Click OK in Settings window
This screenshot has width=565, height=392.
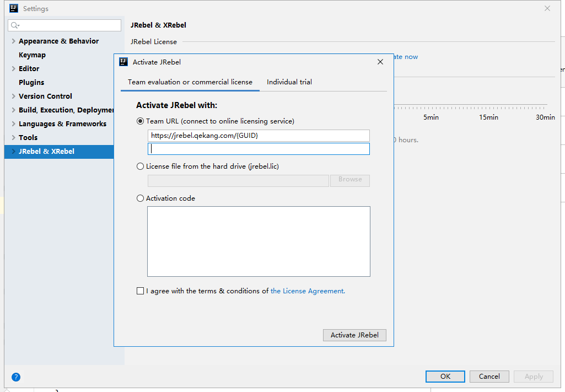[x=445, y=377]
